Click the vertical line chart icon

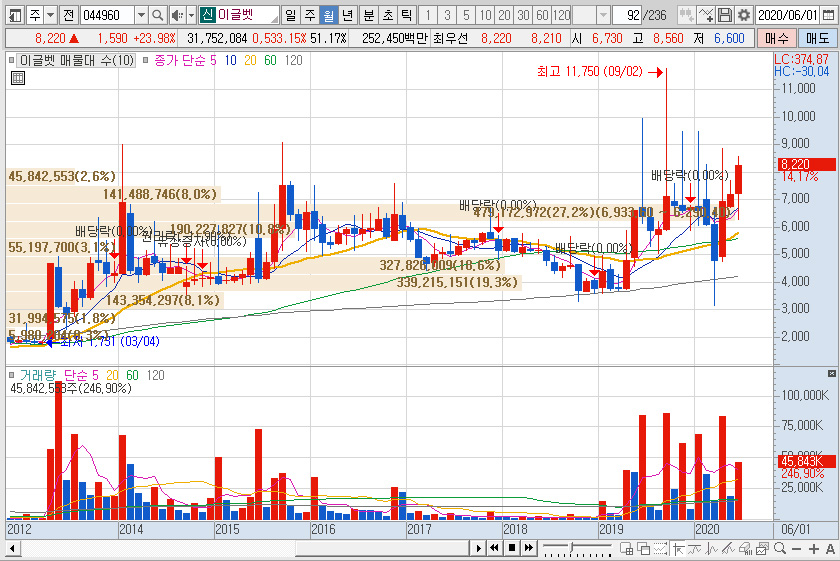tap(712, 548)
